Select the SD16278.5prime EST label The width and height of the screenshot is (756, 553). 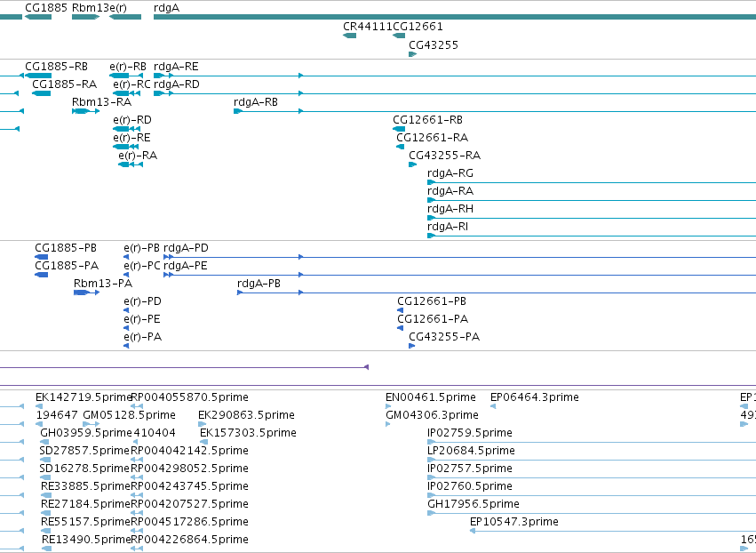tap(84, 469)
